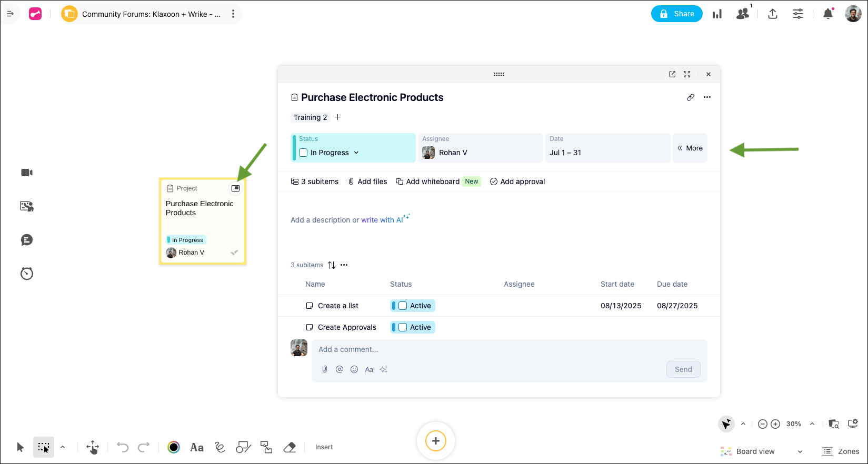Screen dimensions: 868x464
Task: Click the write with AI link
Action: click(x=382, y=220)
